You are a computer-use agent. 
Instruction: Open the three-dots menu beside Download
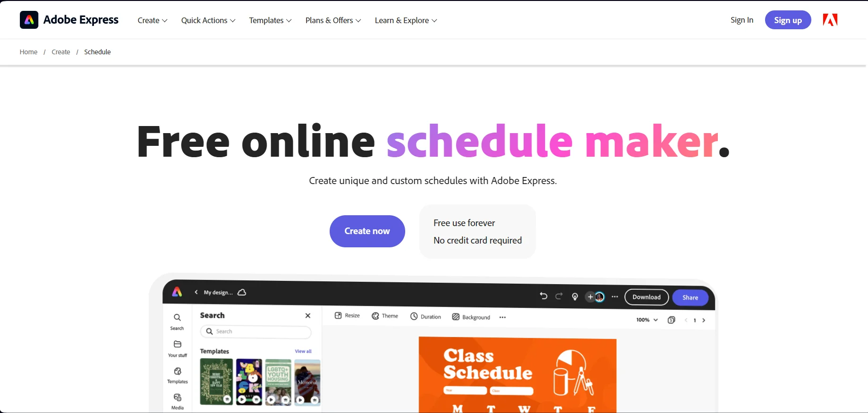coord(615,297)
